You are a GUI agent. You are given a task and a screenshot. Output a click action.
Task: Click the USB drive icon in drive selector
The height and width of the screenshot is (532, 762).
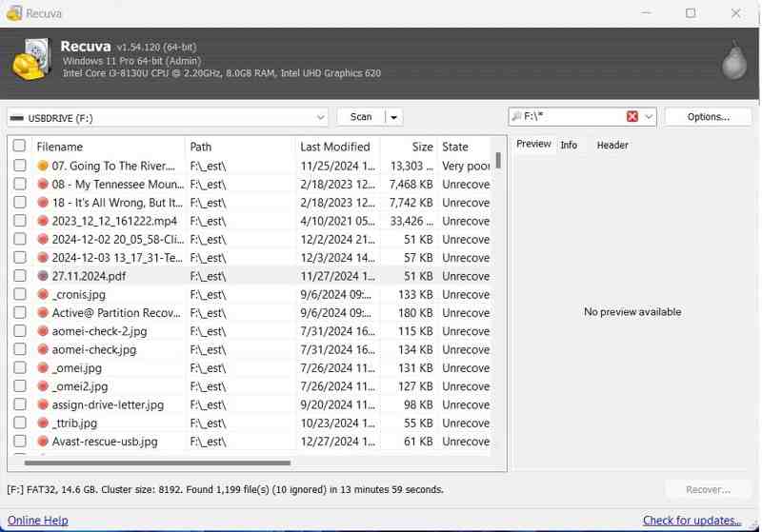(17, 118)
